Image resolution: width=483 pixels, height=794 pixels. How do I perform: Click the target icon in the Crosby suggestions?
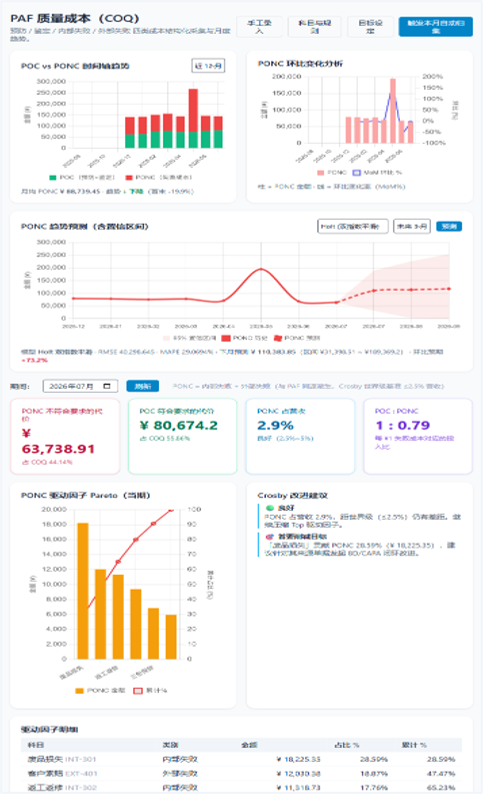[270, 537]
